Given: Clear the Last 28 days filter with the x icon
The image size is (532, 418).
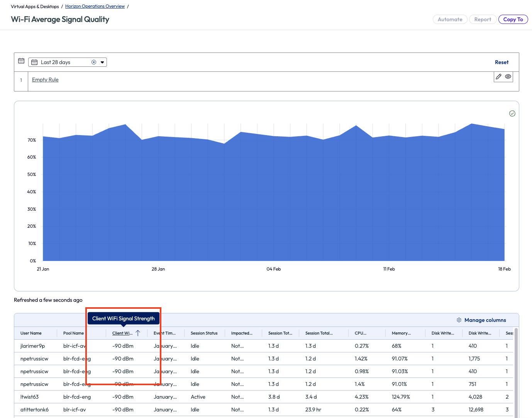Looking at the screenshot, I should [x=94, y=62].
